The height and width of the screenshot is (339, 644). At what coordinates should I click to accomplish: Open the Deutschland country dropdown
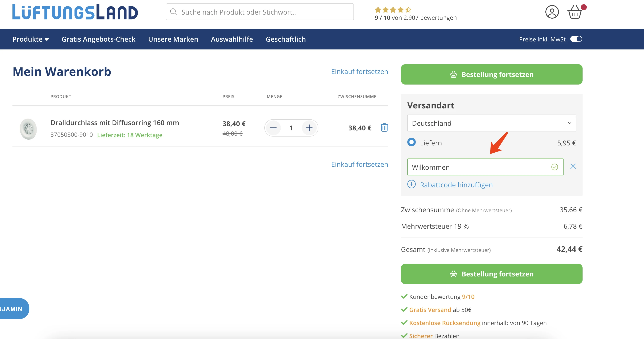coord(492,123)
